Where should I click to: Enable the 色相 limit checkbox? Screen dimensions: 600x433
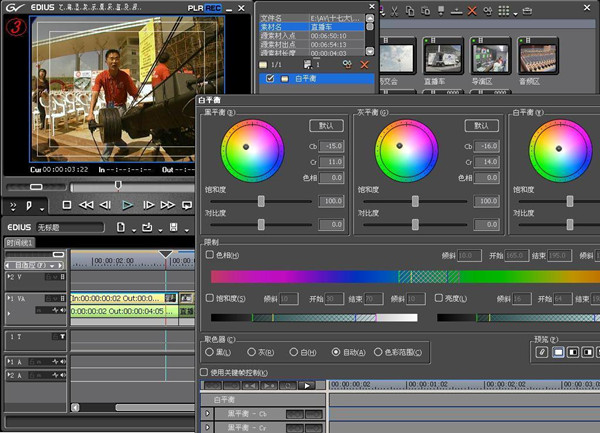209,255
